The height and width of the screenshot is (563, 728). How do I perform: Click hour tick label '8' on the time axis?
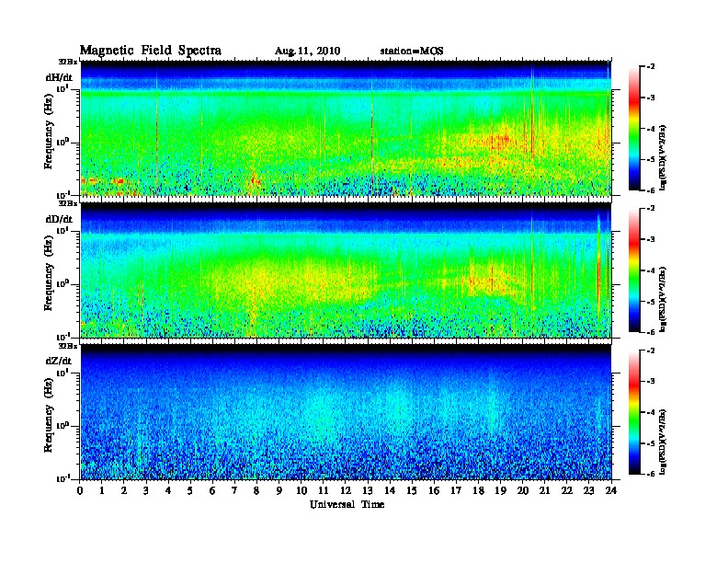tap(256, 490)
